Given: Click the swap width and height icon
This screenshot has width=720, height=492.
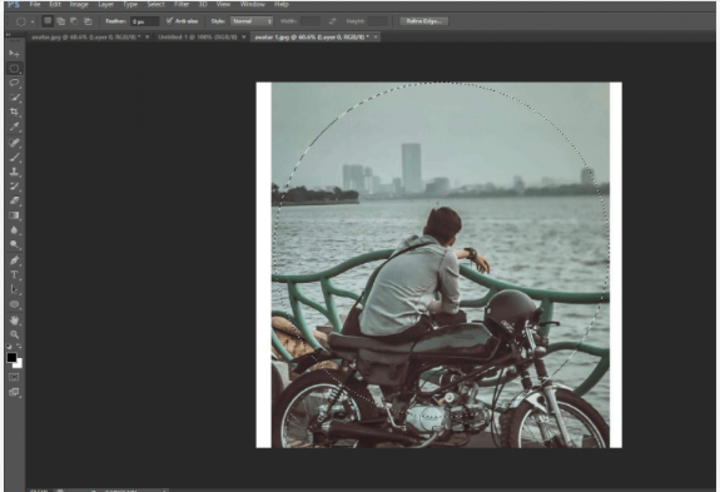Looking at the screenshot, I should pyautogui.click(x=332, y=21).
